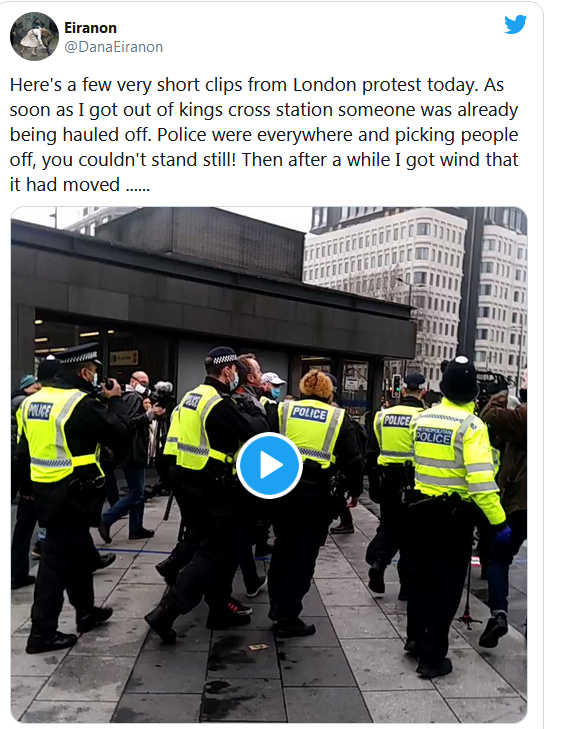Click the leftmost officer's POLICE vest label
The width and height of the screenshot is (563, 729).
[x=40, y=411]
